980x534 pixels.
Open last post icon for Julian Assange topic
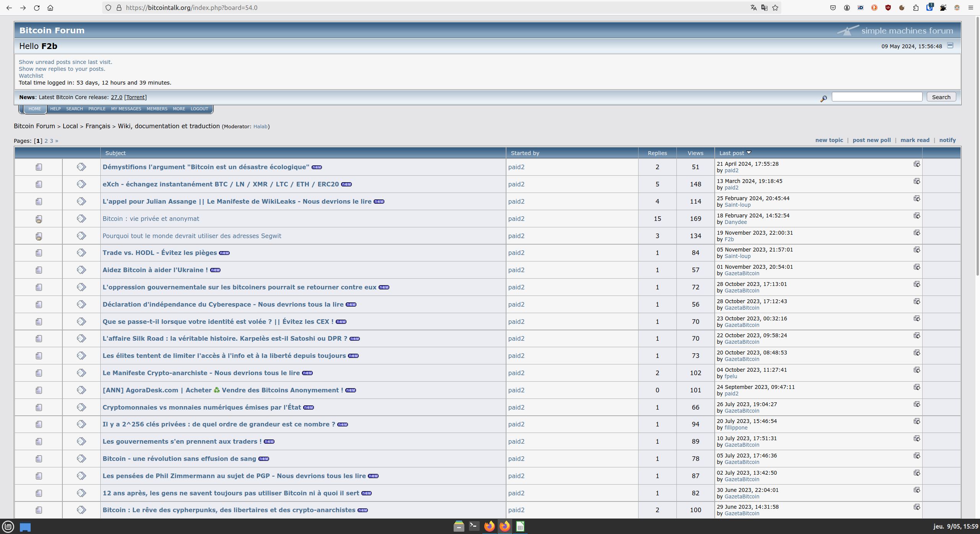pyautogui.click(x=917, y=198)
